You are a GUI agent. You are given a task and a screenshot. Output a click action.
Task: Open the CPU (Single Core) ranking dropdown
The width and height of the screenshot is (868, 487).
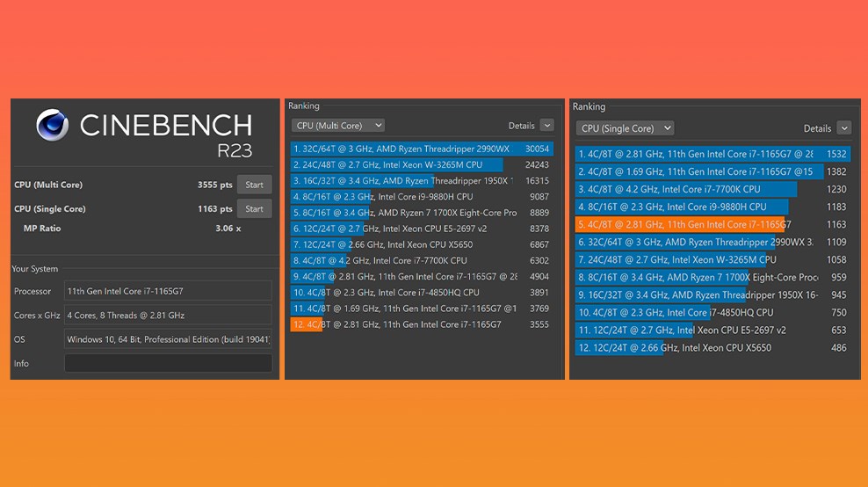click(625, 128)
